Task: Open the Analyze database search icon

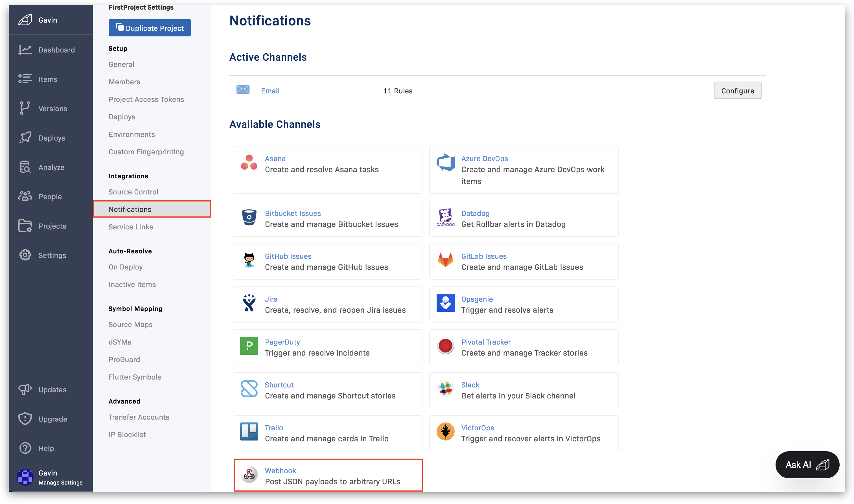Action: tap(25, 167)
